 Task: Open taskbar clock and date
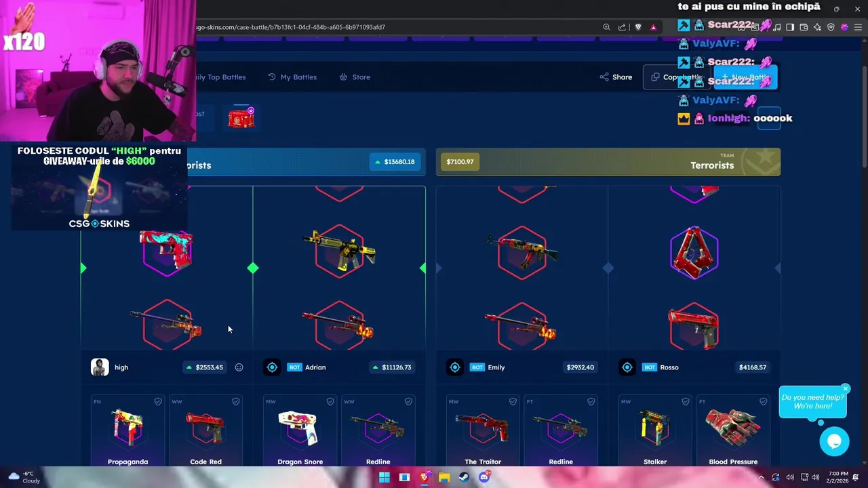(838, 477)
